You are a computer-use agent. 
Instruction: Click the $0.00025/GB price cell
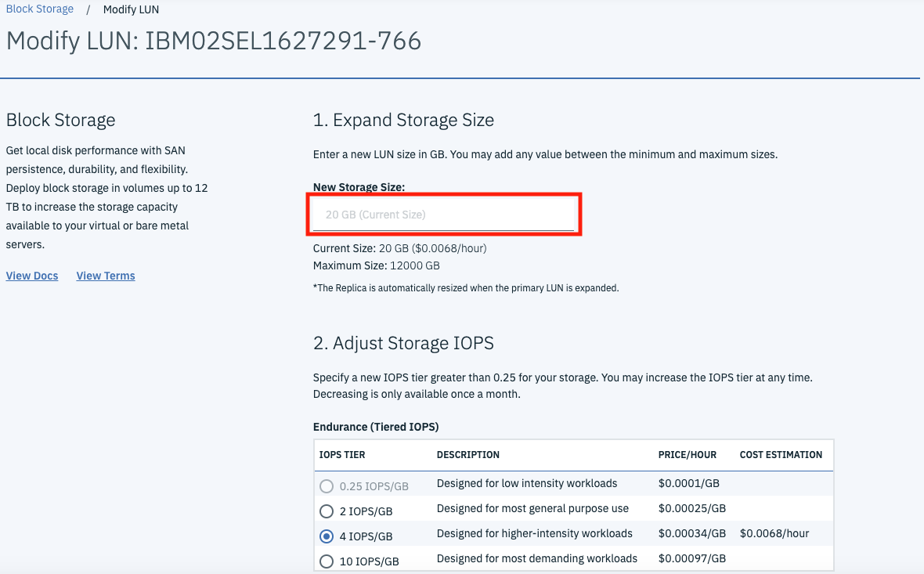(691, 508)
